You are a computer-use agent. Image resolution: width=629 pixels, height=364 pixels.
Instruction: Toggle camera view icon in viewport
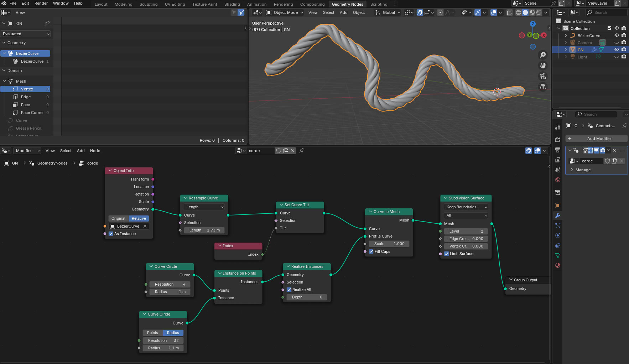point(543,76)
